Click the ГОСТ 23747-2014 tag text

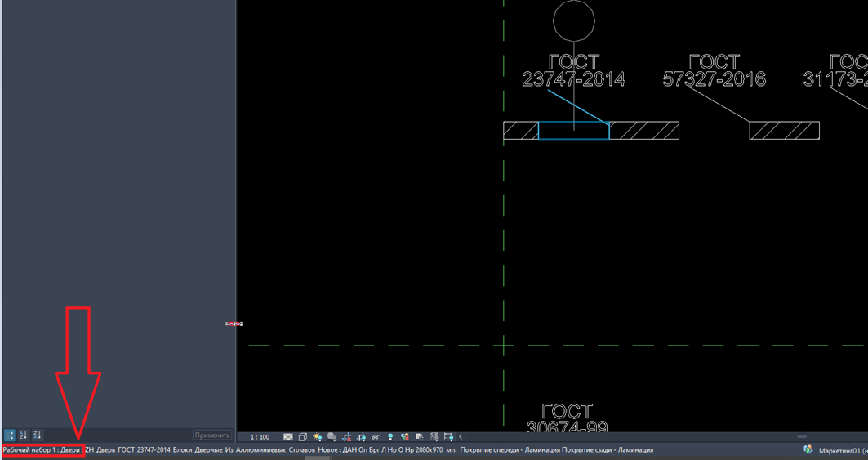[x=574, y=70]
